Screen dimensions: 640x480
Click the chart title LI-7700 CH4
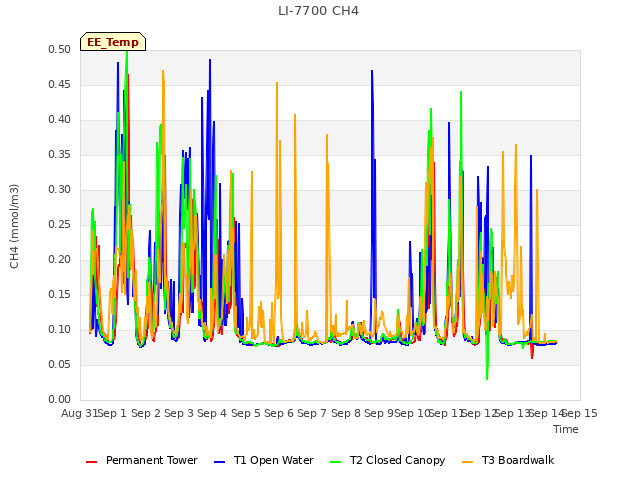[x=318, y=11]
